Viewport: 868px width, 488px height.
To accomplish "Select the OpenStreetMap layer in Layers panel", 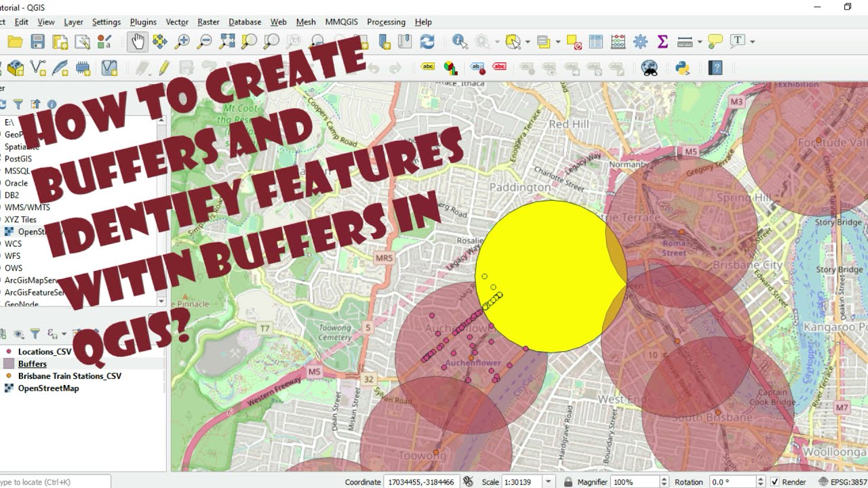I will (48, 388).
